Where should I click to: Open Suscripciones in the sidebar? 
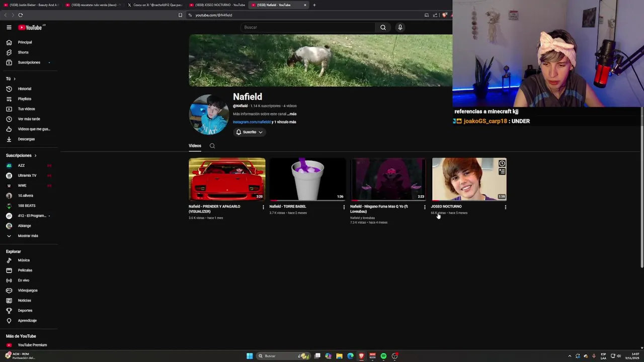(x=29, y=62)
